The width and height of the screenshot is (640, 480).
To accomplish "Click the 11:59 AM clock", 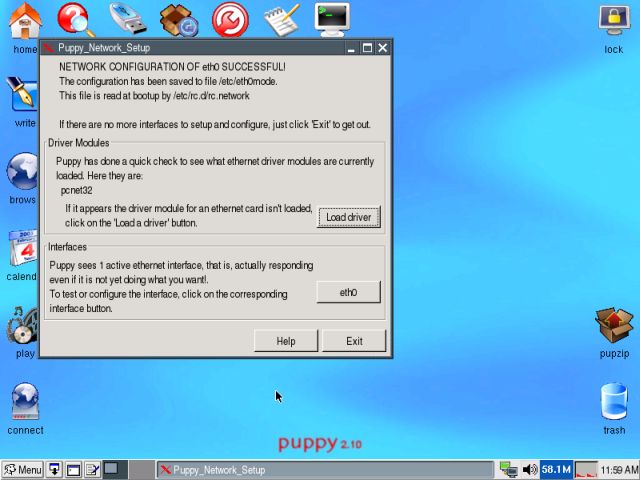I will (619, 470).
